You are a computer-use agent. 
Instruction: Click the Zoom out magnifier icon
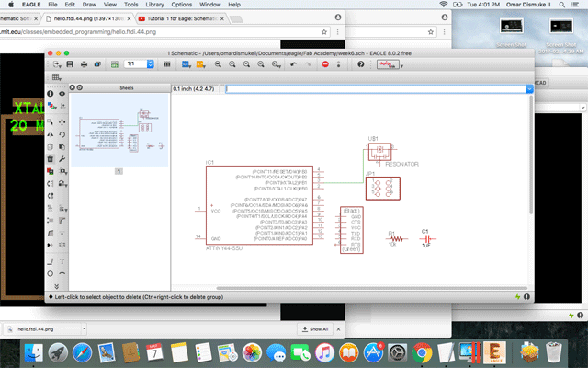[x=246, y=64]
